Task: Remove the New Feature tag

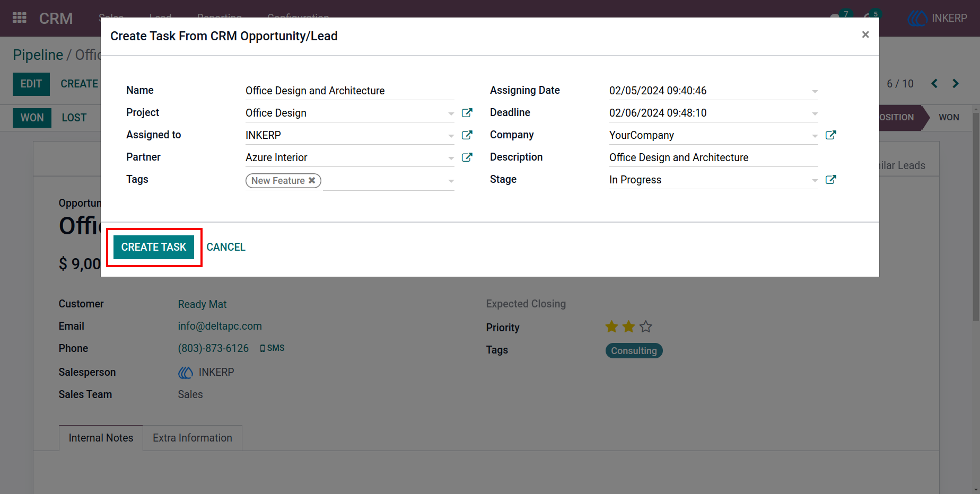Action: point(312,180)
